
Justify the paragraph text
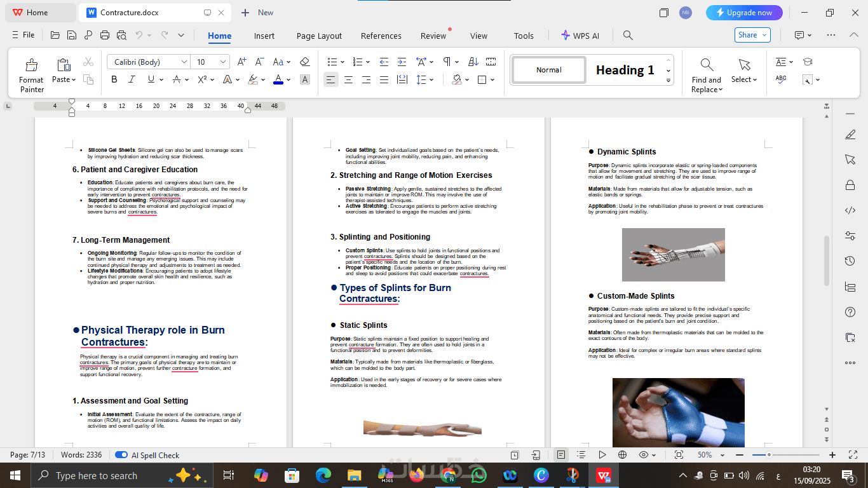384,79
